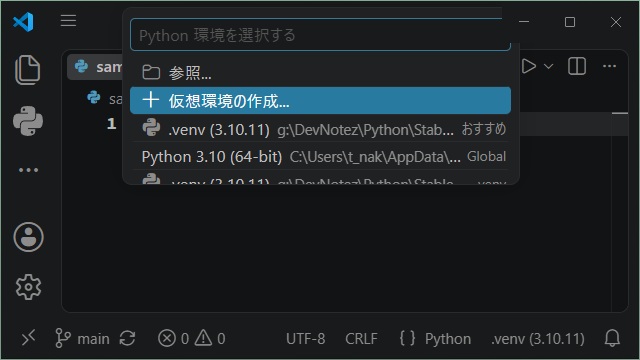Open the Accounts menu icon
This screenshot has height=360, width=640.
[28, 237]
